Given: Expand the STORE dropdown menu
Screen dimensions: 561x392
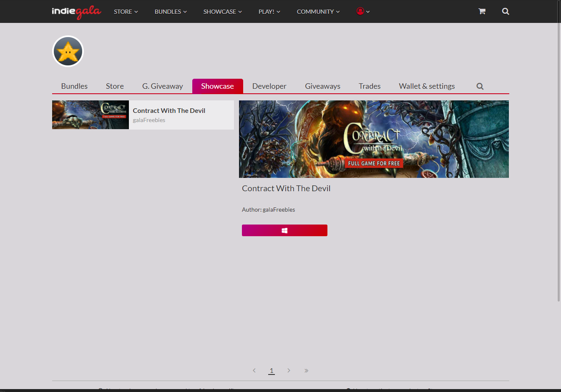Looking at the screenshot, I should coord(126,12).
